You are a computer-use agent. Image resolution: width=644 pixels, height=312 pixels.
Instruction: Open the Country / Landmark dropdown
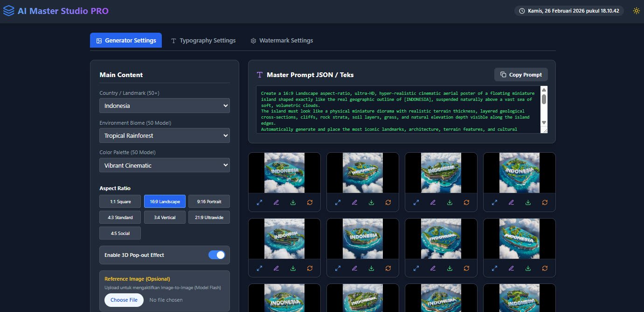coord(165,106)
